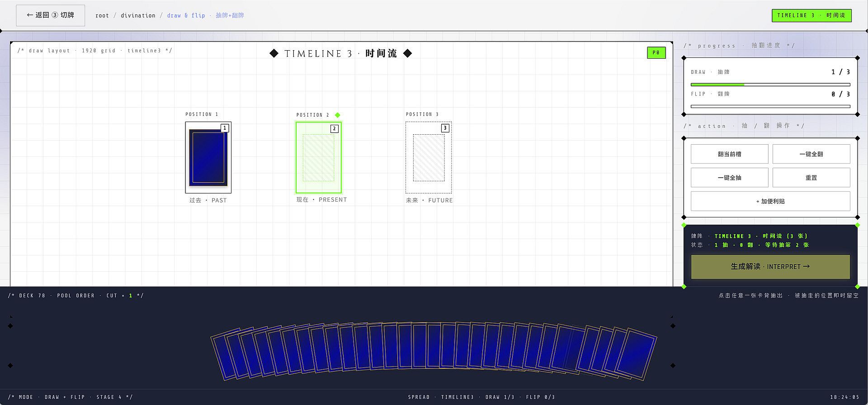The image size is (868, 405).
Task: Click the 未来 · FUTURE label
Action: pos(429,200)
